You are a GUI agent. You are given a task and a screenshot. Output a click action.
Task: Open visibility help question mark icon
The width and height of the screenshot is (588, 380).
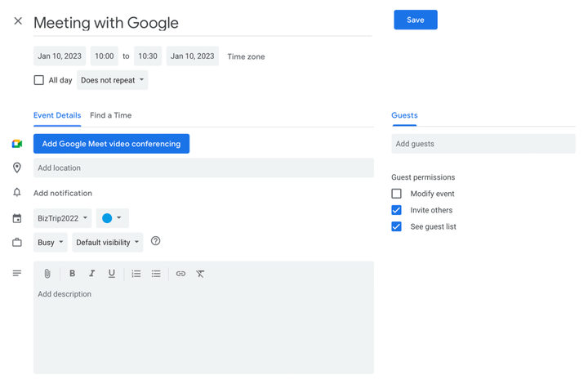click(x=156, y=241)
